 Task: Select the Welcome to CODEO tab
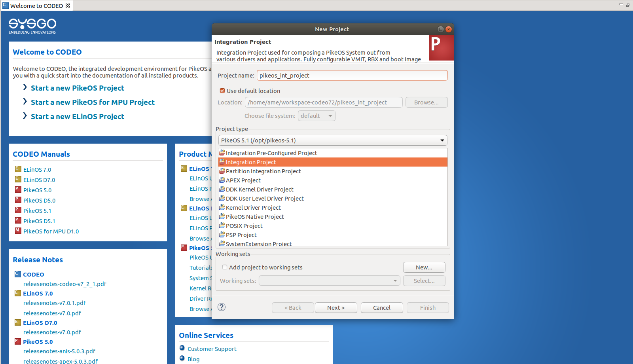[x=36, y=6]
